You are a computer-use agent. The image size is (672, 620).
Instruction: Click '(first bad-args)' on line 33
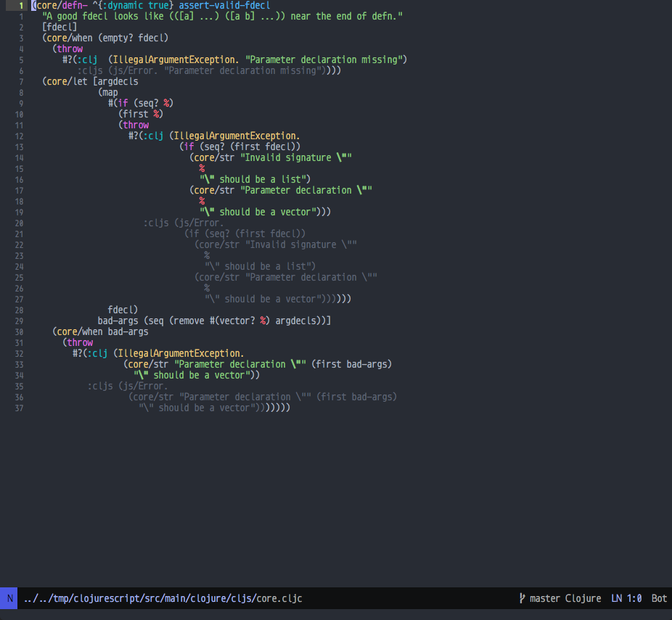[x=351, y=364]
